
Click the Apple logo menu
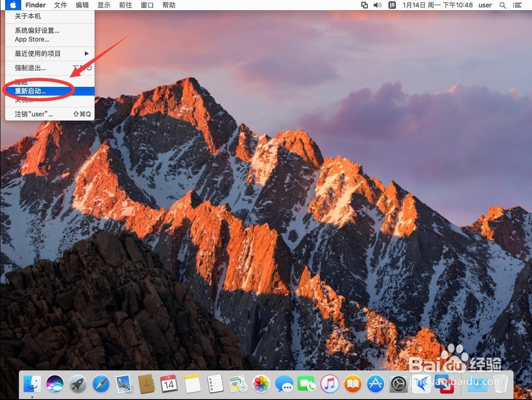pos(13,5)
